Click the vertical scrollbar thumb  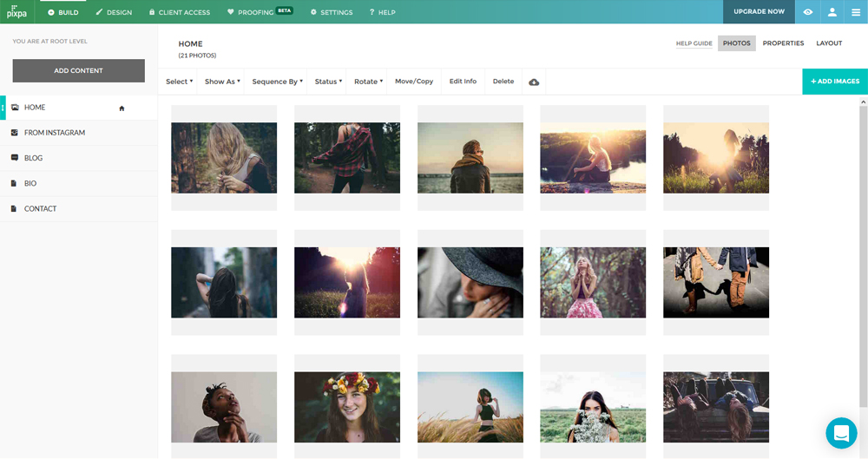pyautogui.click(x=863, y=256)
